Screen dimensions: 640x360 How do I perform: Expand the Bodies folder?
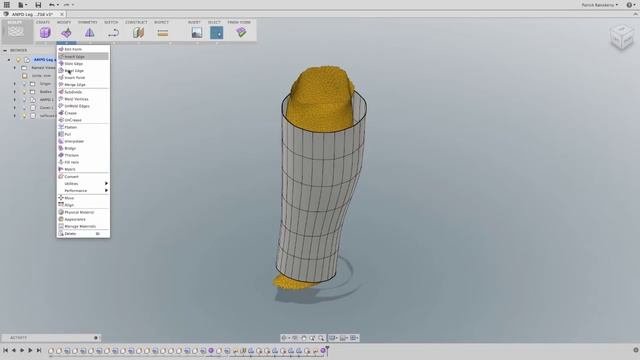pos(15,92)
